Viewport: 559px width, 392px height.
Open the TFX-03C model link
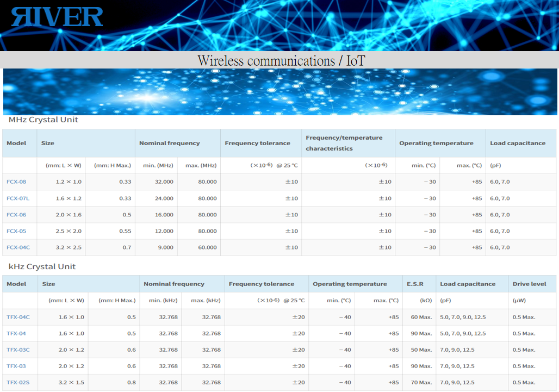click(18, 350)
